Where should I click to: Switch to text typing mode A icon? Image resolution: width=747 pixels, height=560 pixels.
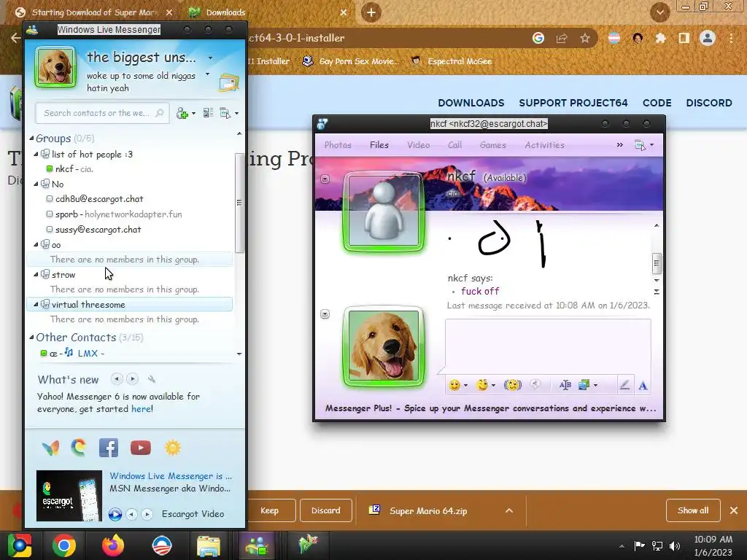click(643, 385)
